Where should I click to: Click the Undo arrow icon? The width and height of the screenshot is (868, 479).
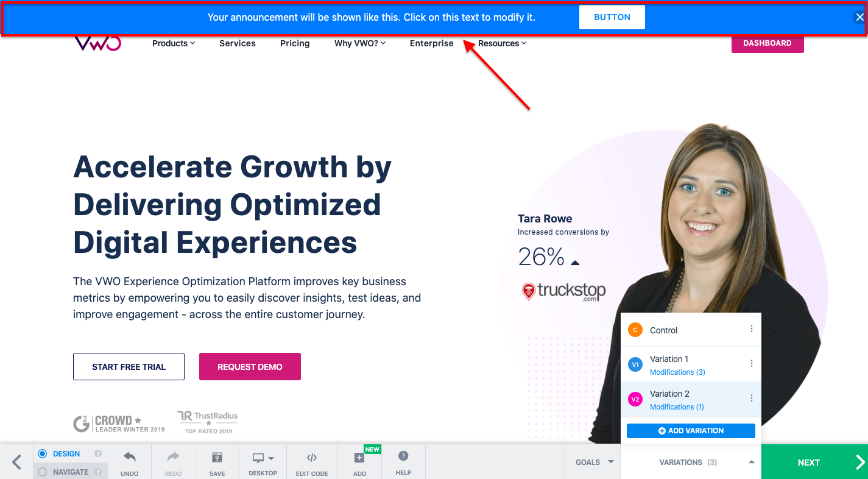(x=129, y=457)
